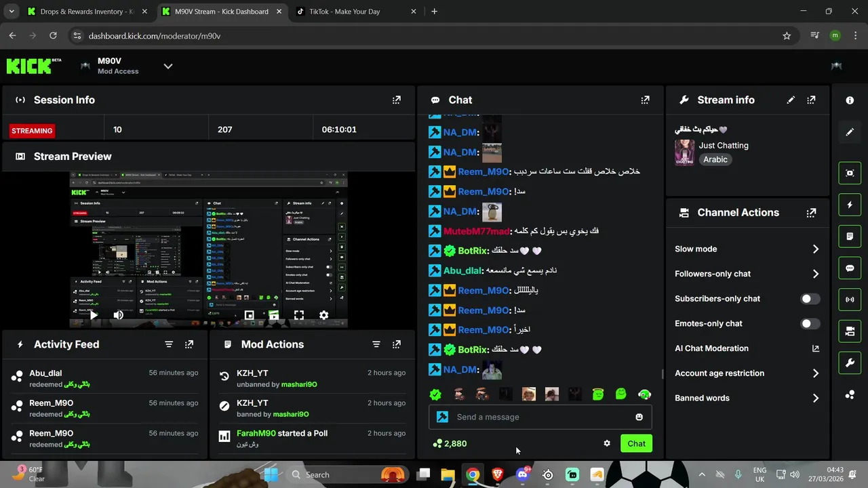The width and height of the screenshot is (868, 488).
Task: Toggle Emotes-only chat switch
Action: coord(810,323)
